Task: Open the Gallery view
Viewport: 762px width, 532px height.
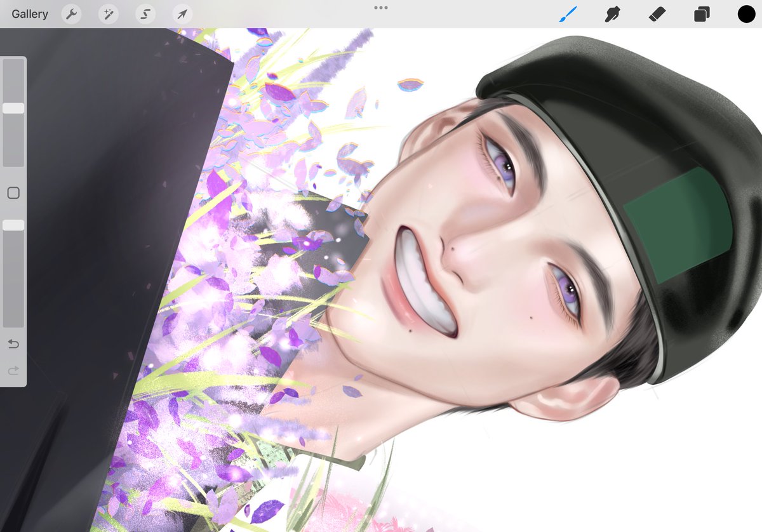Action: click(30, 14)
